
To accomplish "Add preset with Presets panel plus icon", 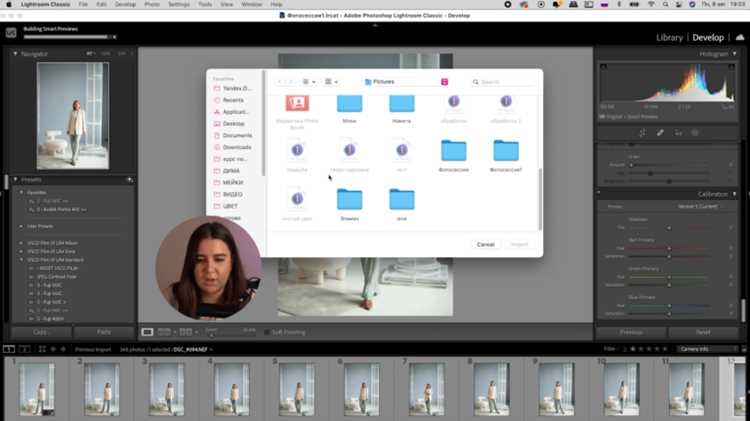I will pos(130,180).
